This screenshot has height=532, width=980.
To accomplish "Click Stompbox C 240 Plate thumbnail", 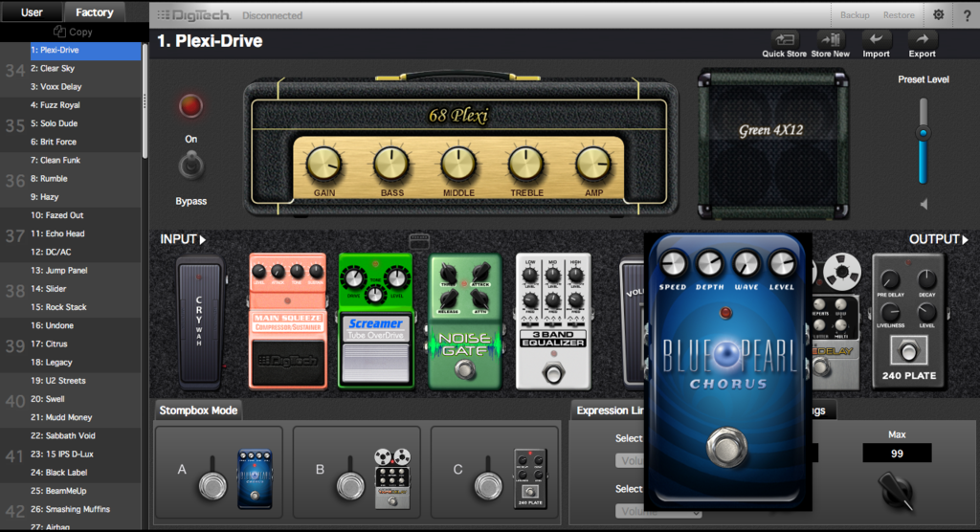I will 530,478.
